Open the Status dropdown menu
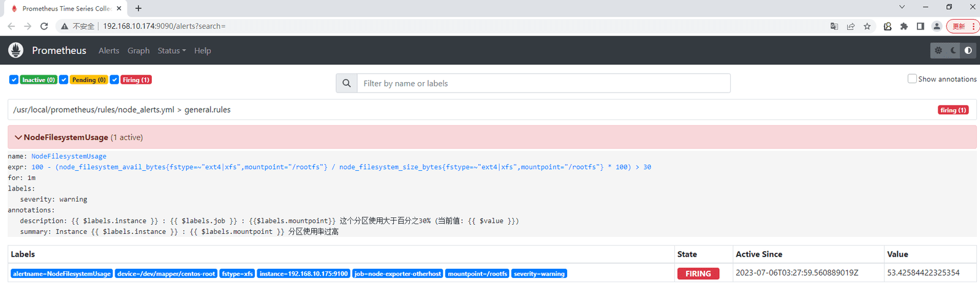Screen dimensions: 980x297 click(171, 50)
